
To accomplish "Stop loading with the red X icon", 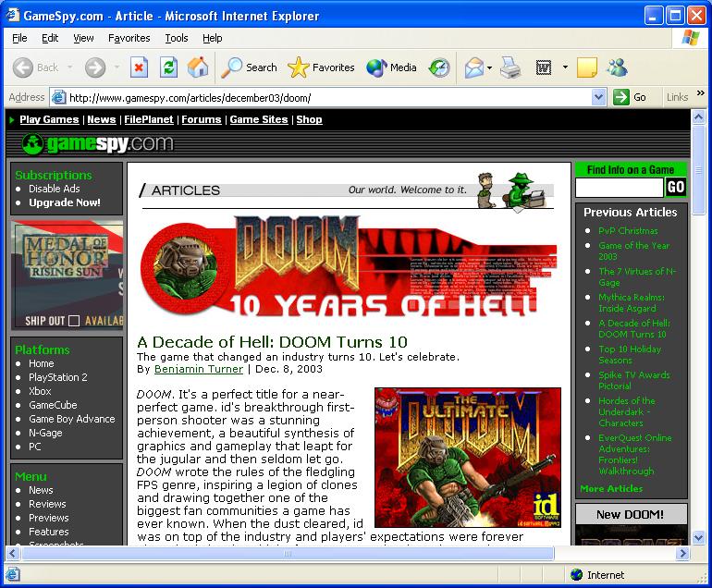I will tap(139, 67).
